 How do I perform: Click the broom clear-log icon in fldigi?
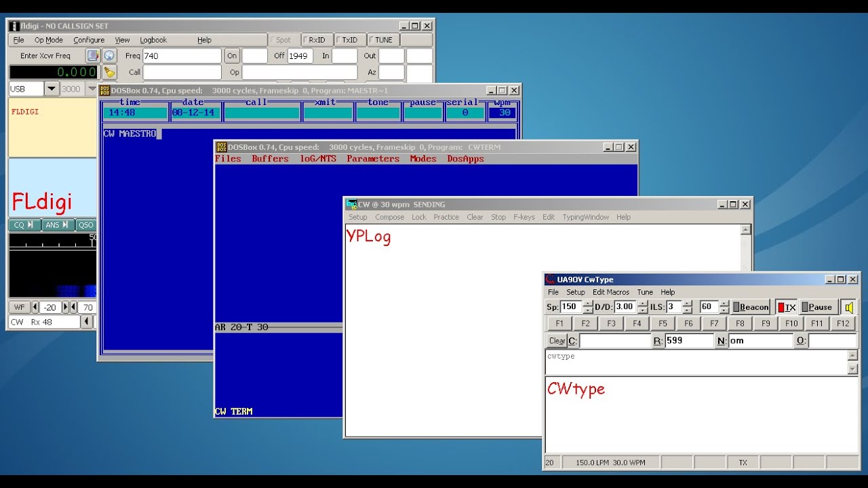coord(109,72)
